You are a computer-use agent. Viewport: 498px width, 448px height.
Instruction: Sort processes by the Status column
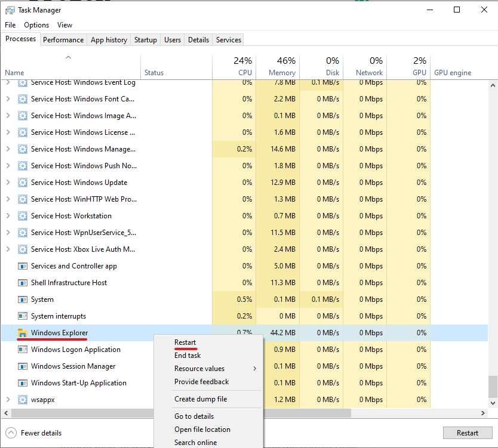coord(176,67)
